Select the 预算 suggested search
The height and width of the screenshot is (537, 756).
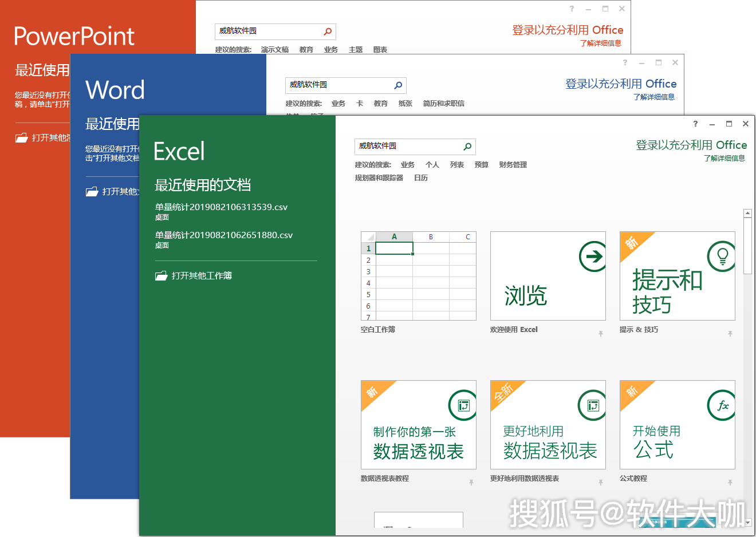tap(481, 164)
